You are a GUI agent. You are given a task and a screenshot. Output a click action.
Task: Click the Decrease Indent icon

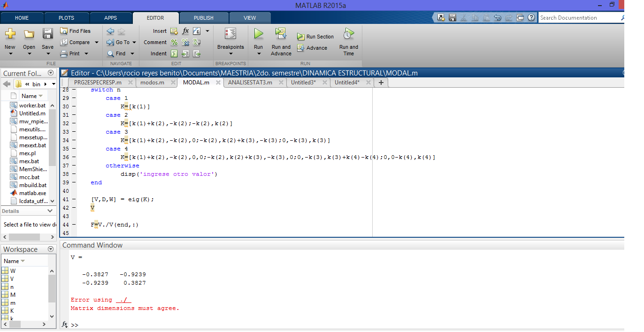click(197, 53)
